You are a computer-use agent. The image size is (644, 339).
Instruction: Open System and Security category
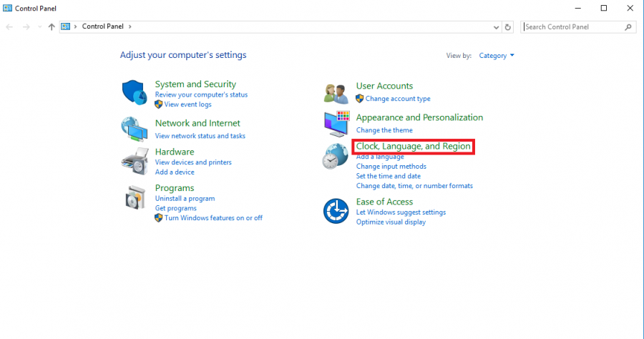195,84
